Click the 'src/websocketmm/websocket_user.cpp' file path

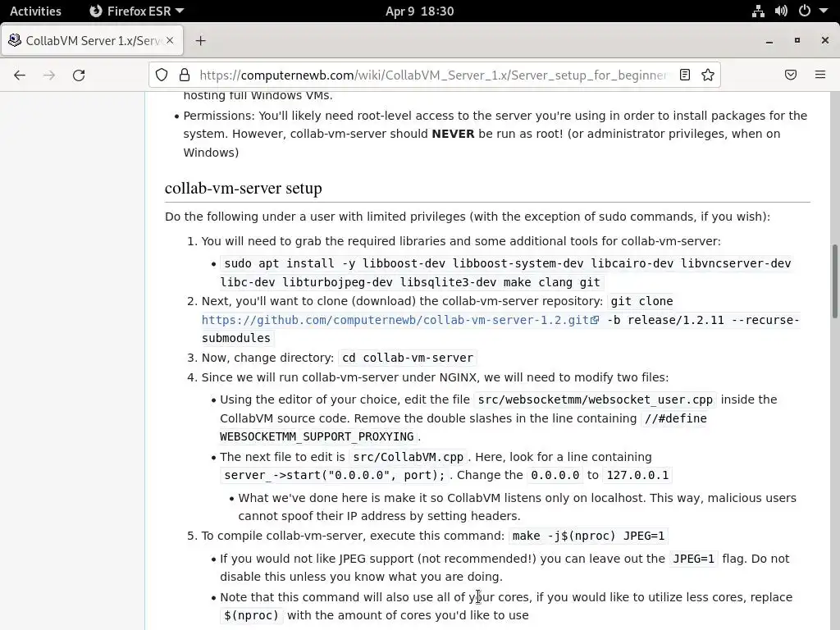596,399
